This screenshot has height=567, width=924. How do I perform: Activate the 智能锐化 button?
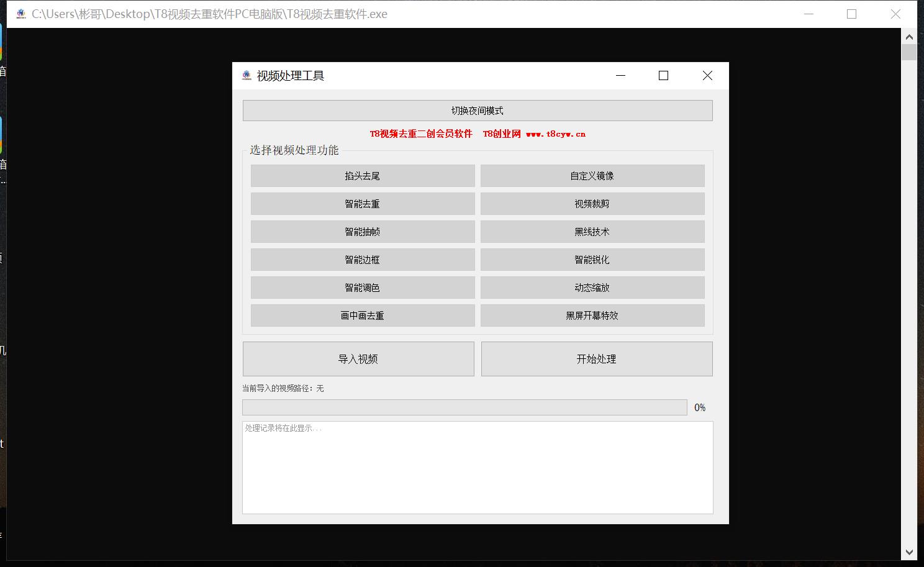592,260
